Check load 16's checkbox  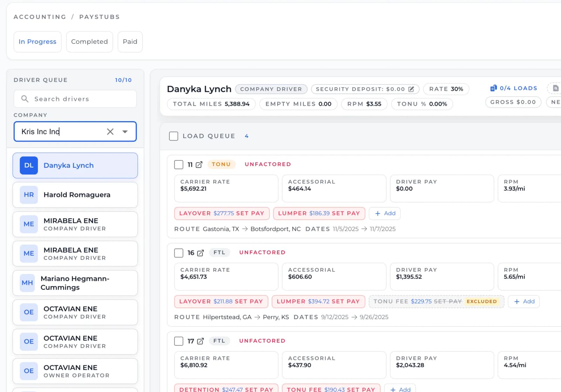[x=179, y=253]
